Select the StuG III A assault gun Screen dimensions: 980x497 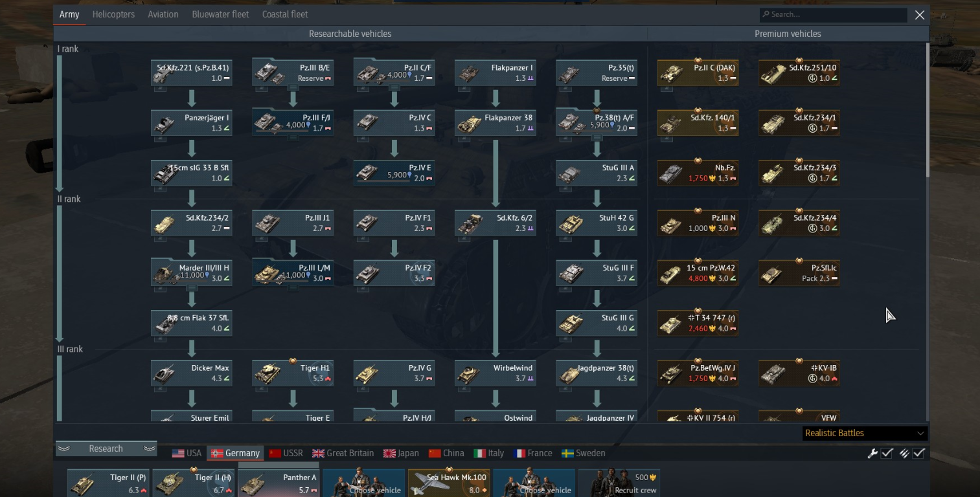point(597,173)
